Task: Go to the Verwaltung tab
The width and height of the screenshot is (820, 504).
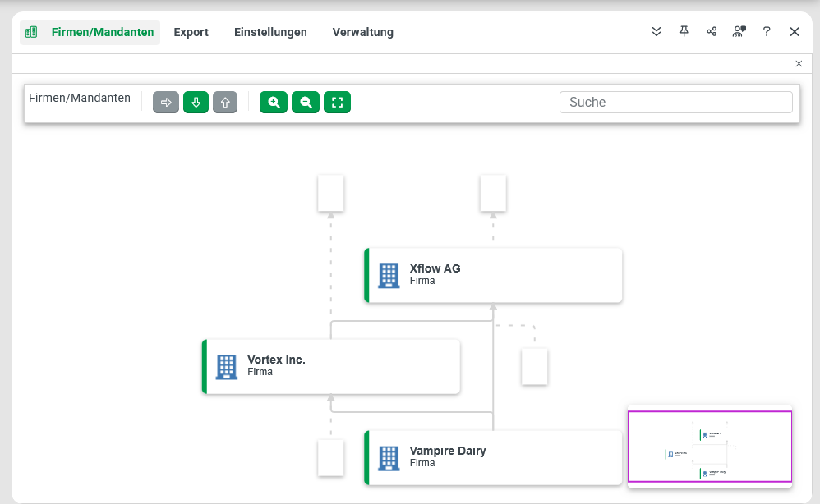Action: coord(362,32)
